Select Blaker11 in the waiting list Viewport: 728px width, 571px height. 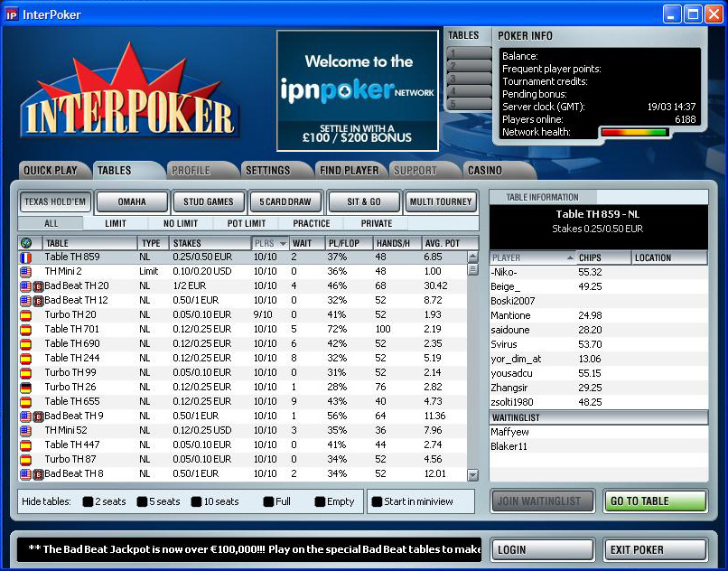point(599,446)
